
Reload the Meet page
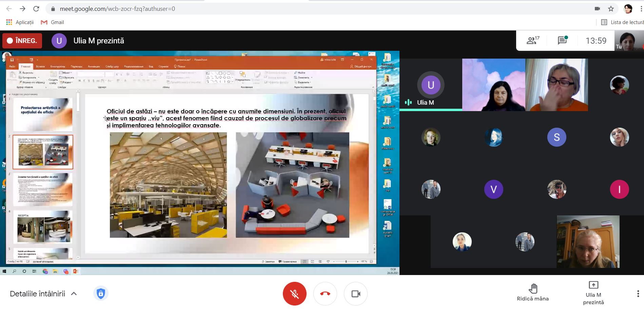[x=36, y=9]
